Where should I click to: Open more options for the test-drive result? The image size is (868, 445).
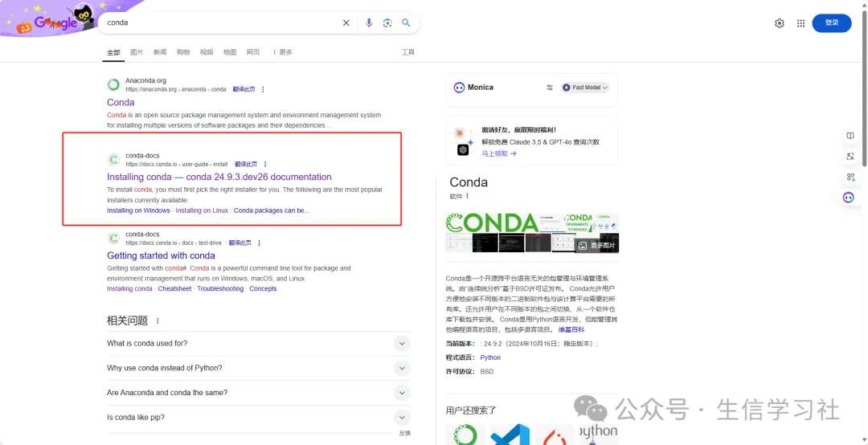259,243
